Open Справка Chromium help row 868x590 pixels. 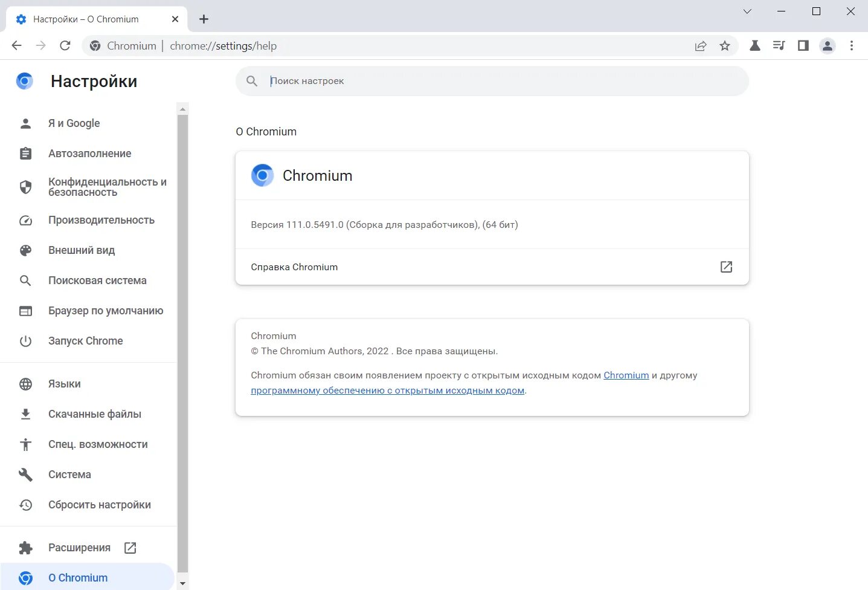492,267
